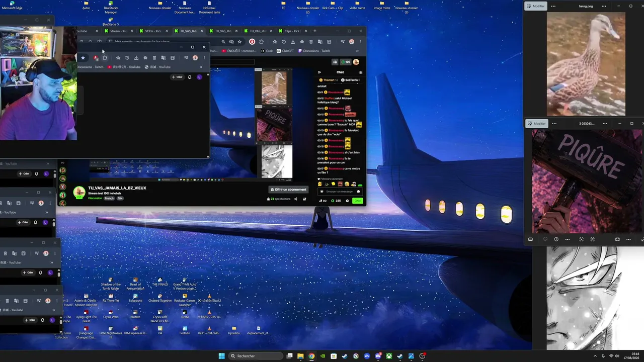Open YouTube notifications bell in front window

pyautogui.click(x=190, y=77)
